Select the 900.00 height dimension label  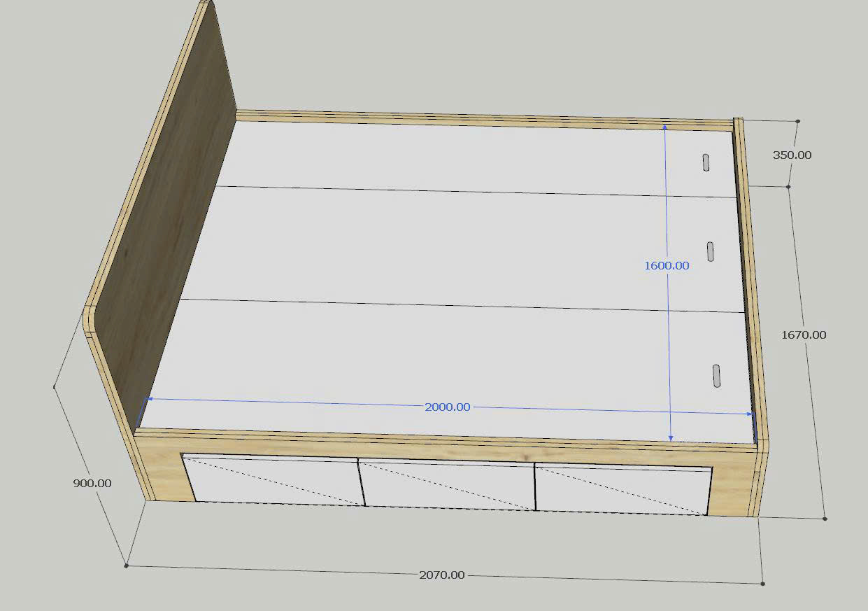point(92,483)
